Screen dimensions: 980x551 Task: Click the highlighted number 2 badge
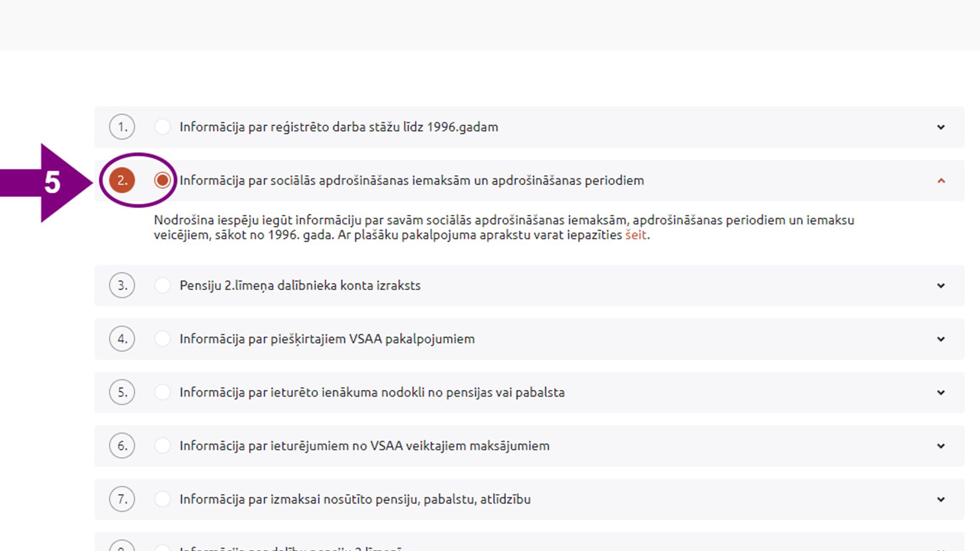point(122,180)
